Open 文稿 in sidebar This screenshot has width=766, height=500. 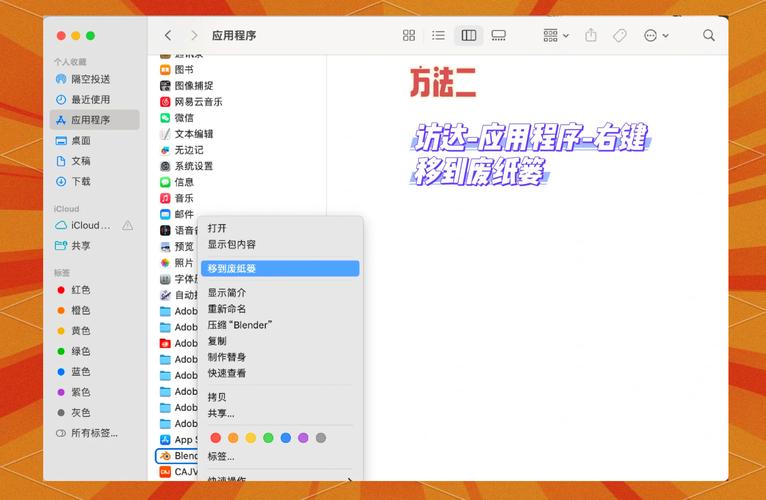(94, 161)
